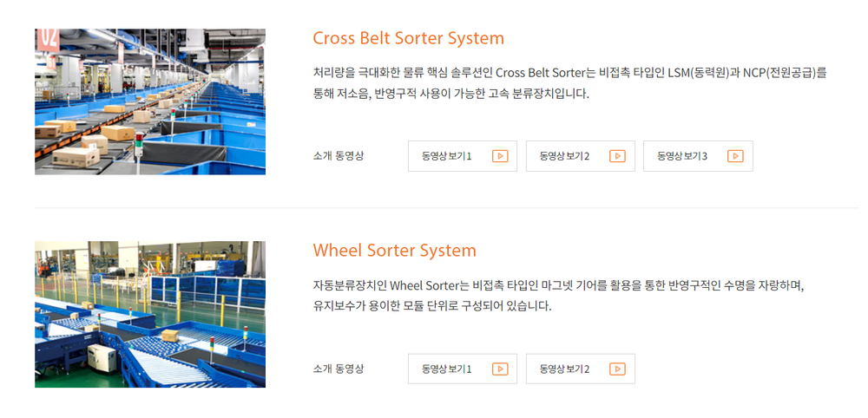The height and width of the screenshot is (418, 868).
Task: Select the Wheel Sorter System heading
Action: (394, 251)
